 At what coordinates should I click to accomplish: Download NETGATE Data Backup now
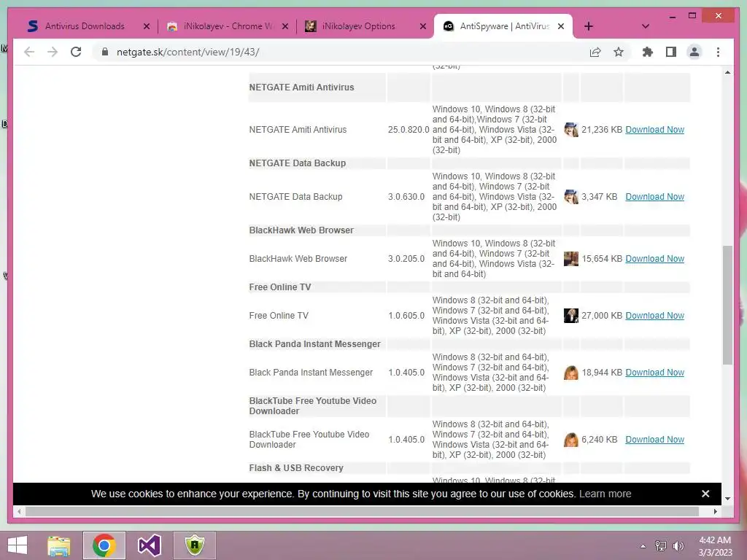click(654, 197)
